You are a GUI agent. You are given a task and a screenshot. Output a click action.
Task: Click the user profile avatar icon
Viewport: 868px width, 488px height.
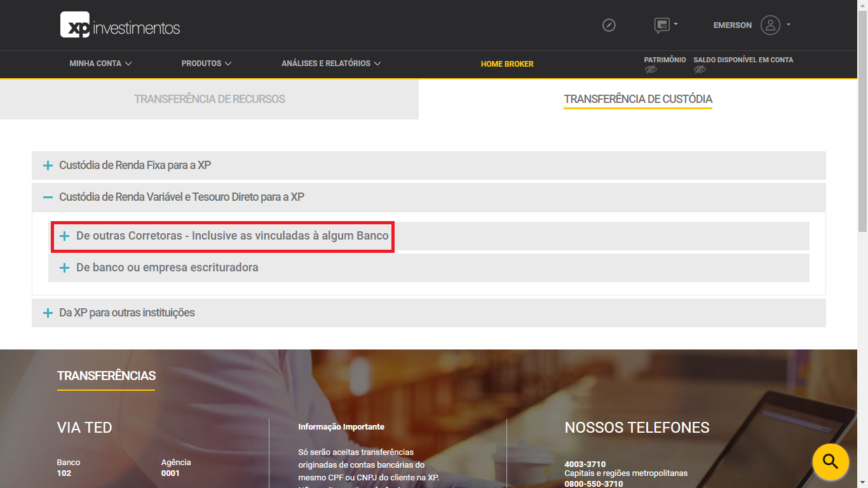coord(770,25)
